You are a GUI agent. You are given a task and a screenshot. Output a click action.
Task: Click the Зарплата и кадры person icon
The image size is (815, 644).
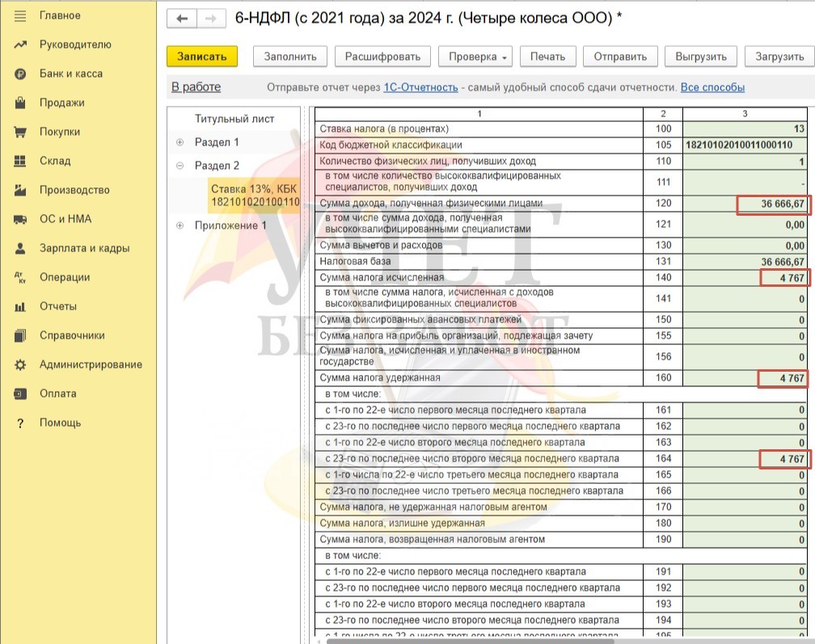pyautogui.click(x=19, y=249)
